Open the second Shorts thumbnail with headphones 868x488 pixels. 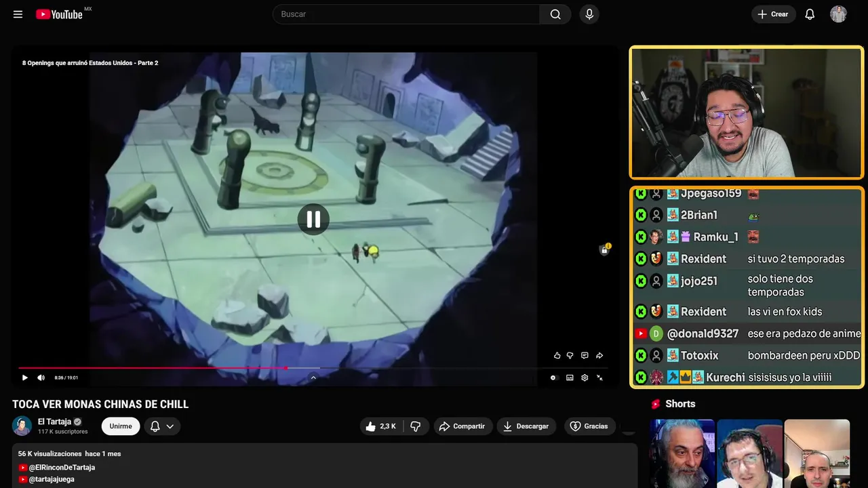(x=749, y=453)
